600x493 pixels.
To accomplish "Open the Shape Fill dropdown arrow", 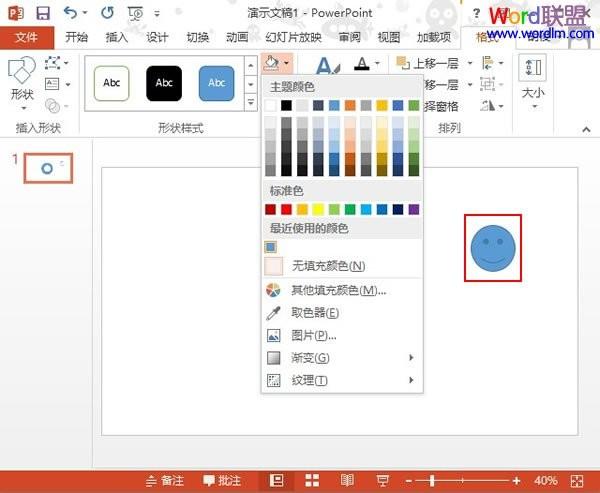I will pos(287,63).
